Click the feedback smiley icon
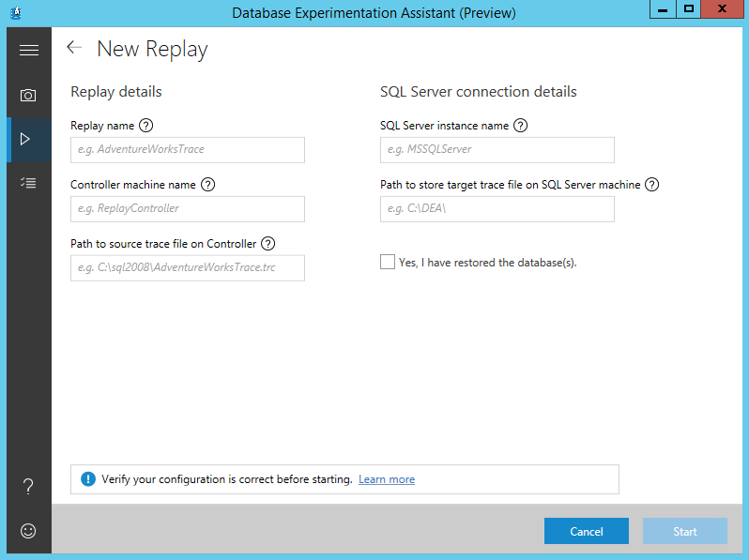This screenshot has height=560, width=749. [28, 531]
